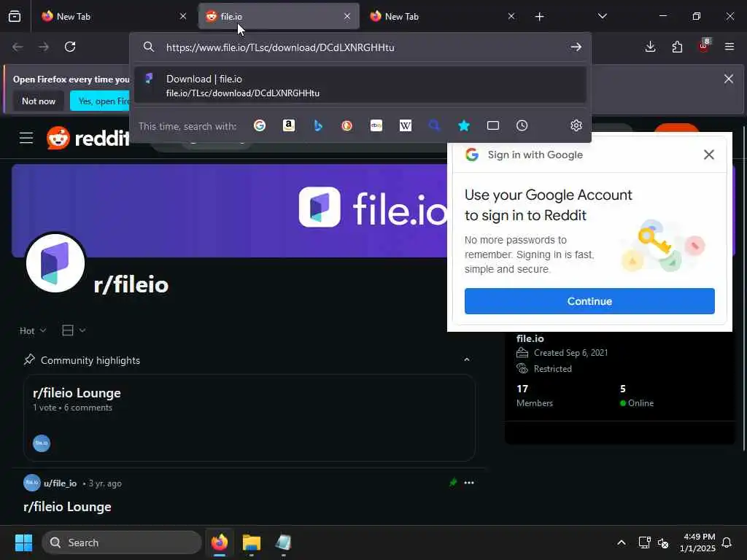Reload the current page
This screenshot has height=560, width=747.
pos(70,47)
